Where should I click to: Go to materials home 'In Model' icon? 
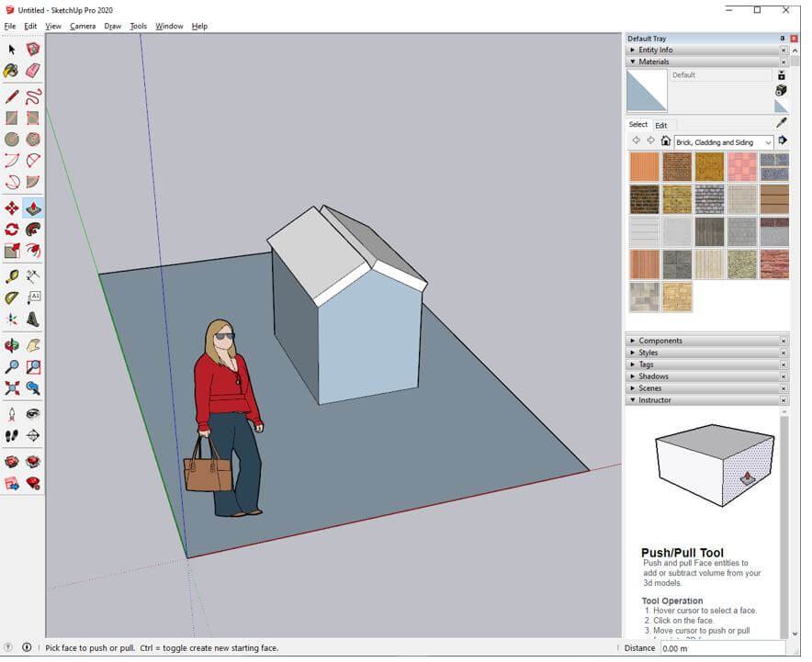(x=666, y=140)
